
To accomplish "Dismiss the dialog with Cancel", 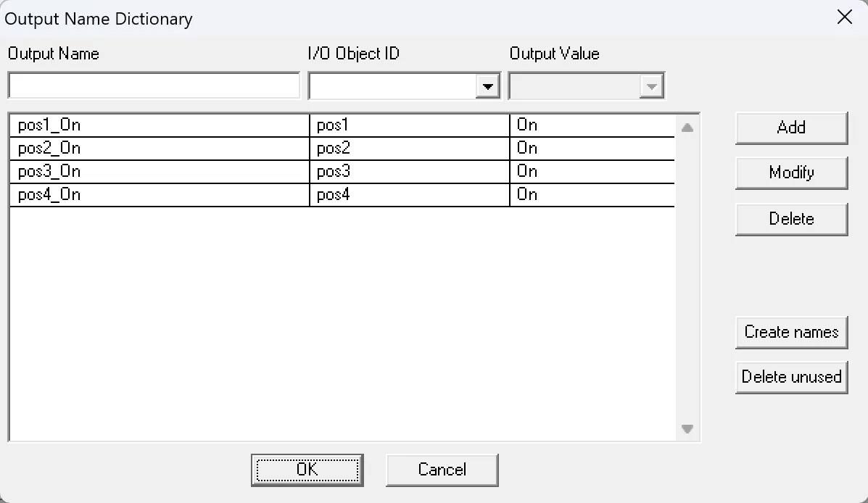I will pyautogui.click(x=442, y=470).
